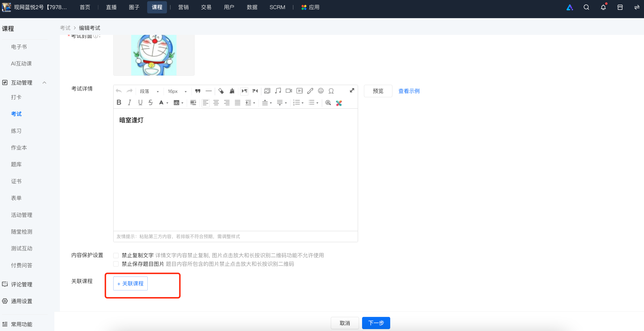Open the 段落 paragraph style dropdown
Viewport: 644px width, 331px height.
149,91
